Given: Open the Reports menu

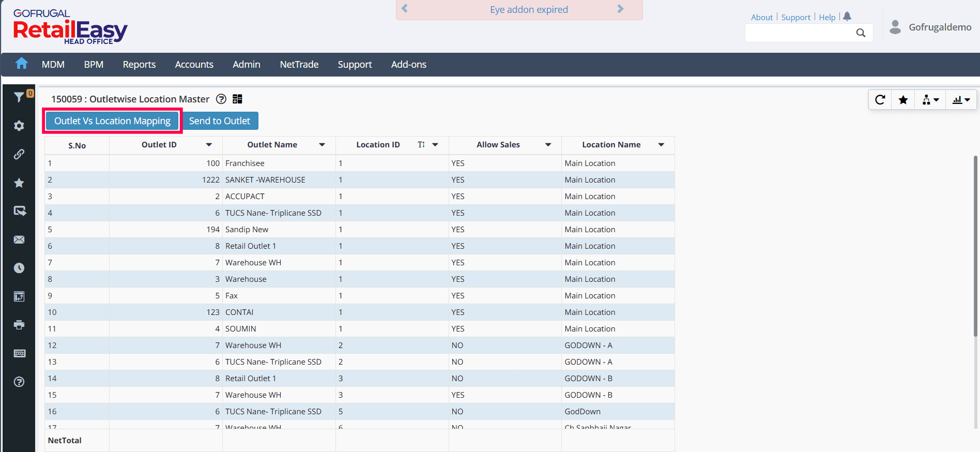Looking at the screenshot, I should click(139, 65).
